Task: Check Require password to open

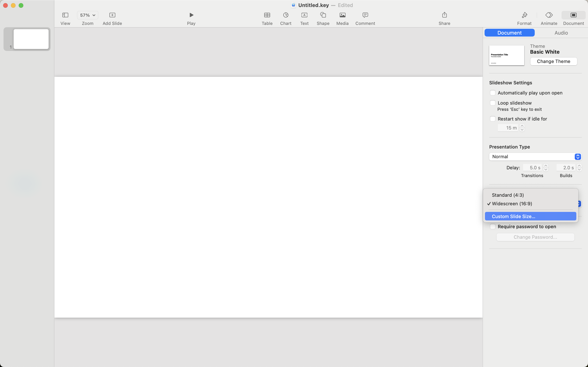Action: [493, 226]
